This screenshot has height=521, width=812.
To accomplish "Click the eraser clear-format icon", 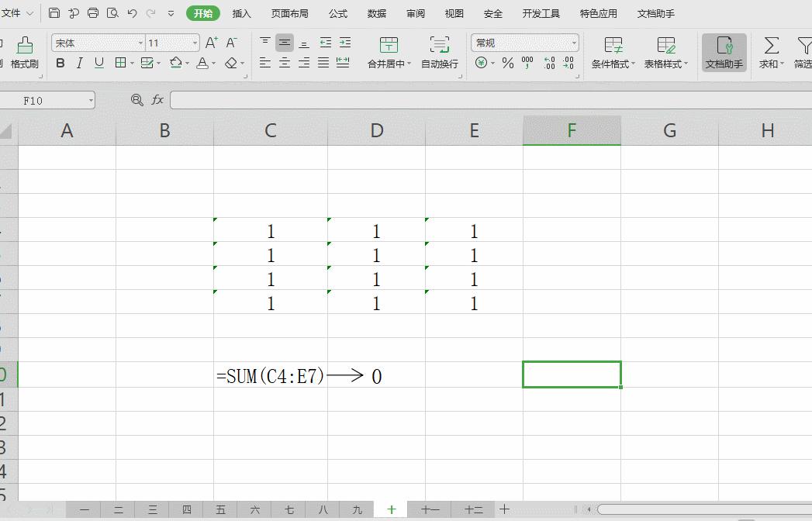I will point(231,63).
